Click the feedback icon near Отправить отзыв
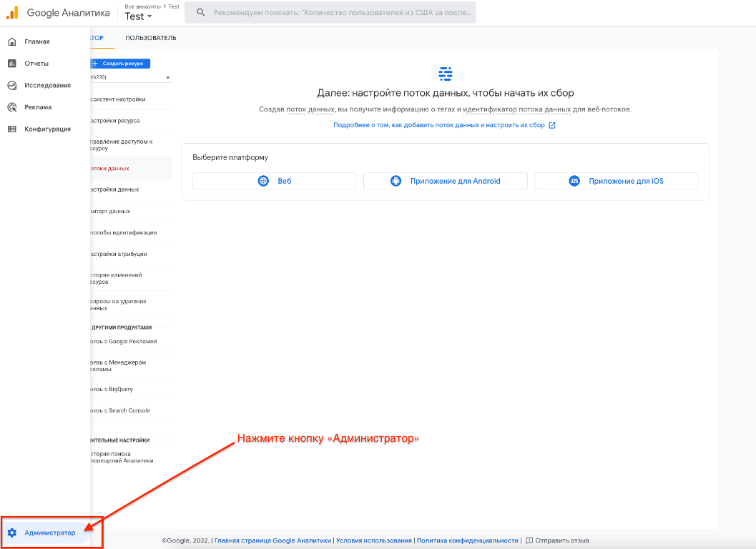This screenshot has width=756, height=549. 529,540
